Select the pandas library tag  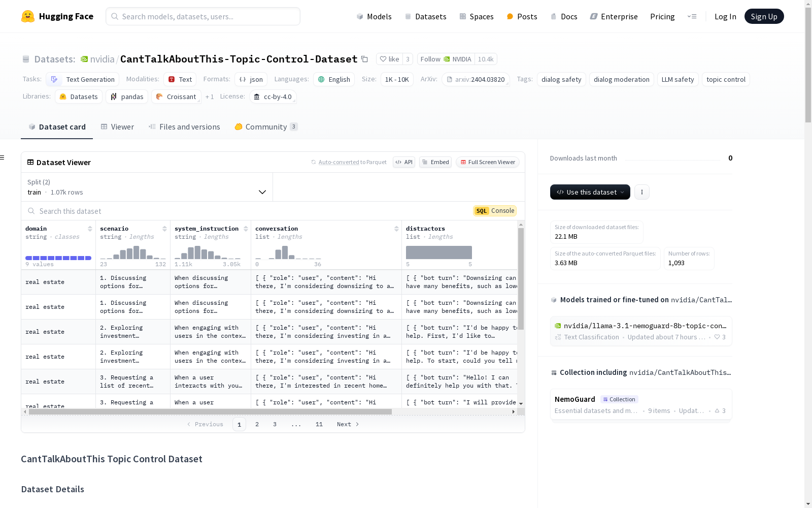[127, 97]
